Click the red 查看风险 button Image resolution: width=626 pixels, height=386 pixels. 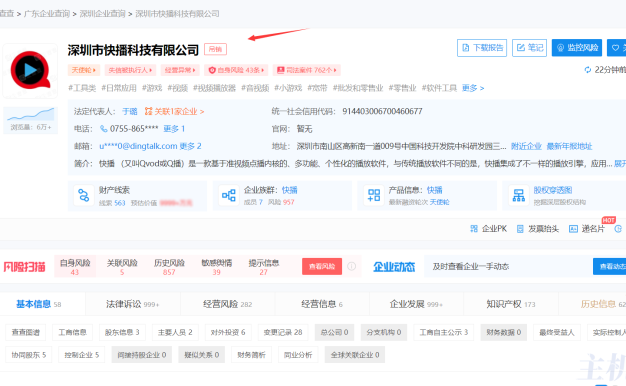(x=322, y=266)
